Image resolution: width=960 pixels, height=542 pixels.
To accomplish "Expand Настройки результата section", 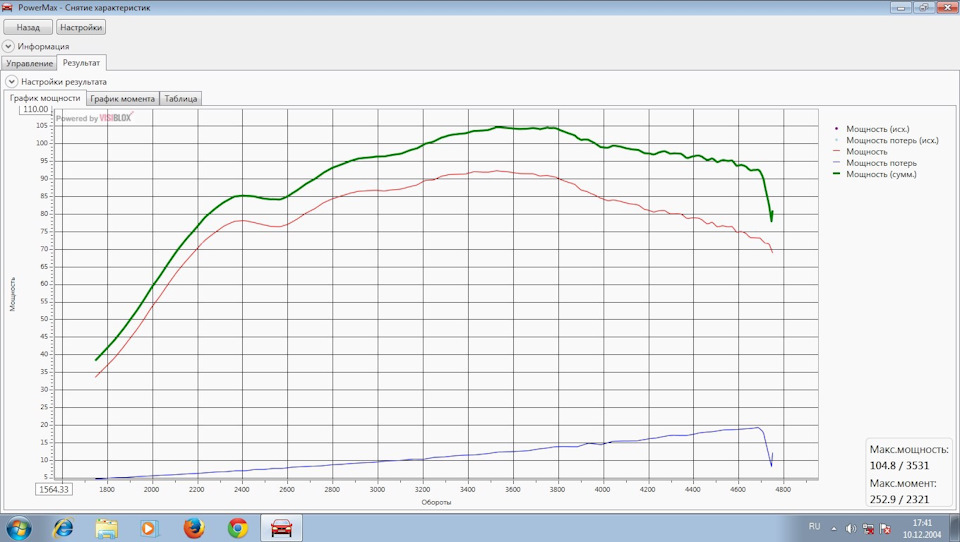I will click(12, 81).
